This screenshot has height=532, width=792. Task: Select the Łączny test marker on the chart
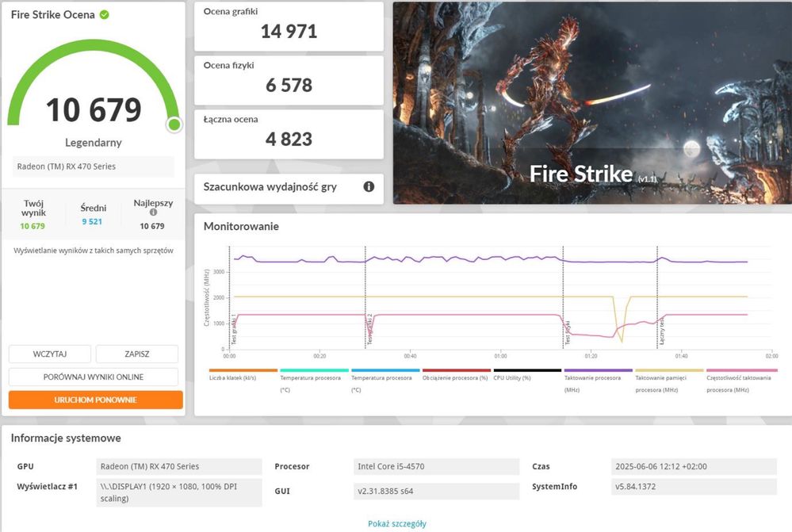[x=662, y=331]
